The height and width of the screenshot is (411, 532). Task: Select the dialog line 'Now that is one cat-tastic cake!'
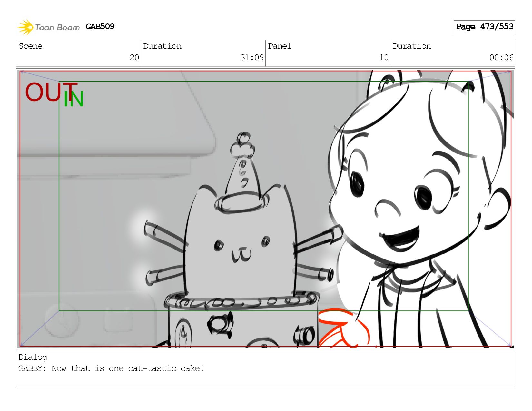pyautogui.click(x=128, y=368)
